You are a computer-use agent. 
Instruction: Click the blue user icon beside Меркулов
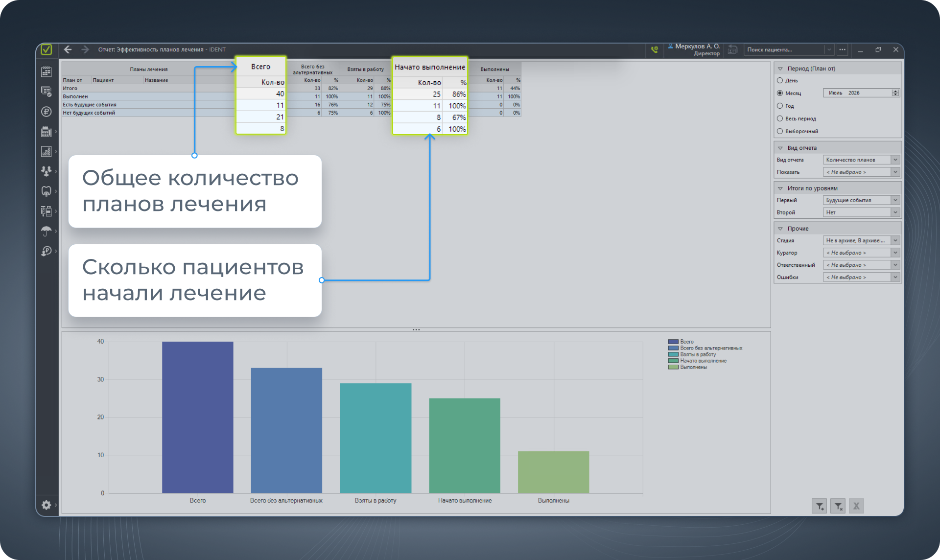click(x=671, y=46)
